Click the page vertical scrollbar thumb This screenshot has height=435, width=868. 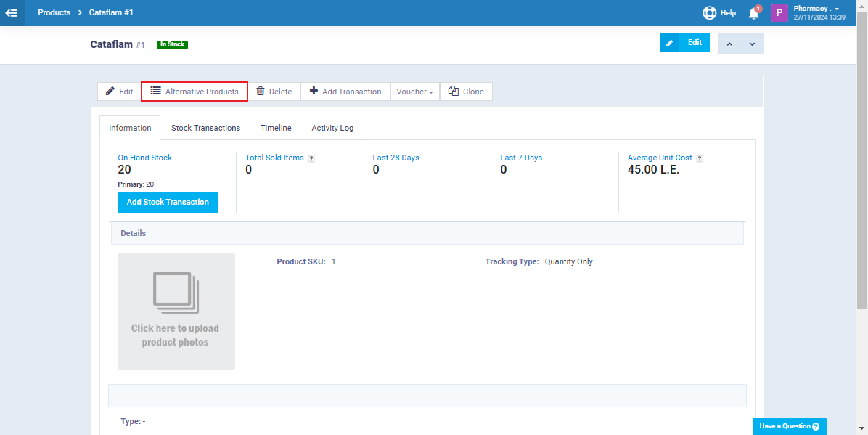point(861,160)
